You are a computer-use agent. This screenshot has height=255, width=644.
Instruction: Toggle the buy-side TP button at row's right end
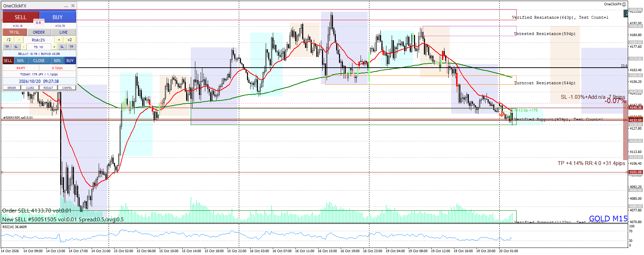[71, 47]
